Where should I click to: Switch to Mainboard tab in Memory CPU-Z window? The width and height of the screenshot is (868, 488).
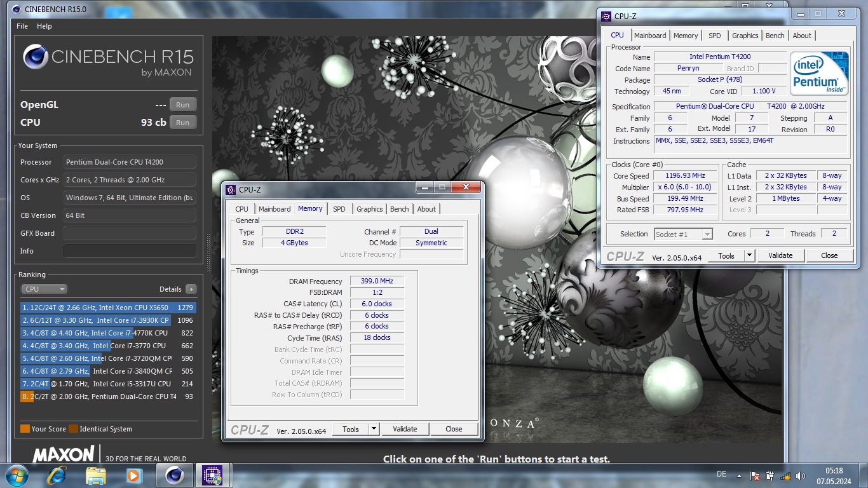(275, 209)
